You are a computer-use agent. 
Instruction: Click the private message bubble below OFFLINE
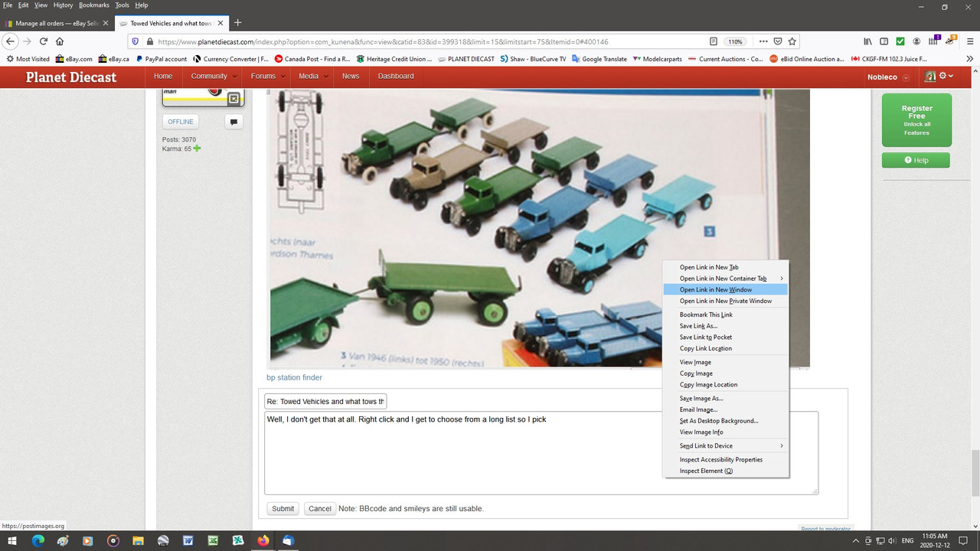coord(234,122)
